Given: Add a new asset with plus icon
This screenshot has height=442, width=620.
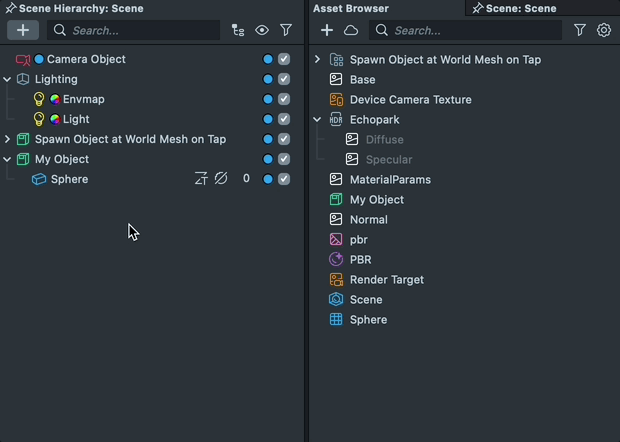Looking at the screenshot, I should click(327, 31).
